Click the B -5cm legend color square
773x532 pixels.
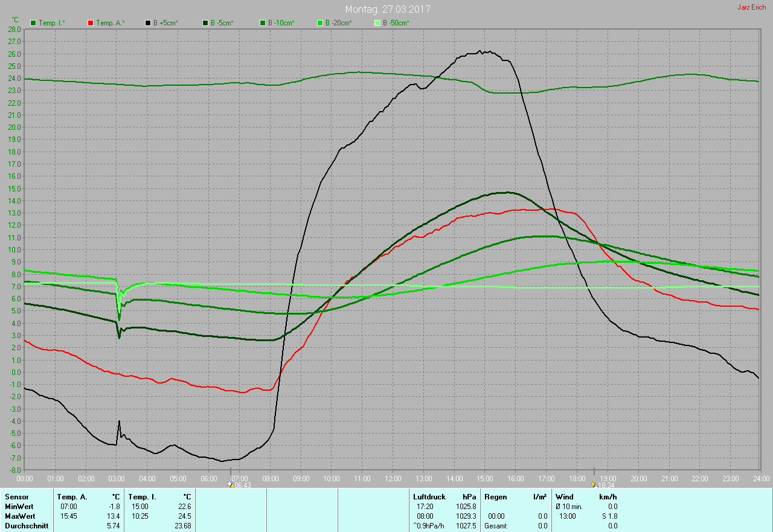[x=205, y=23]
